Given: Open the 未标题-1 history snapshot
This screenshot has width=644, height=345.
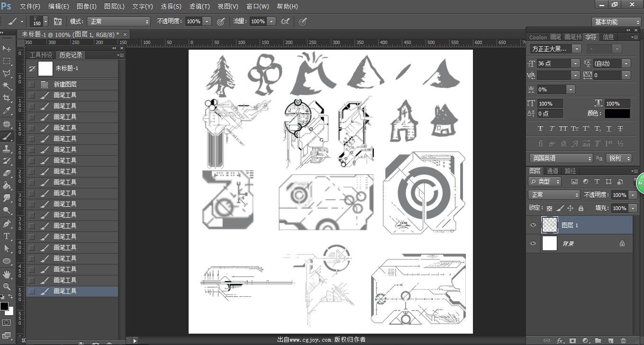Looking at the screenshot, I should (x=72, y=69).
